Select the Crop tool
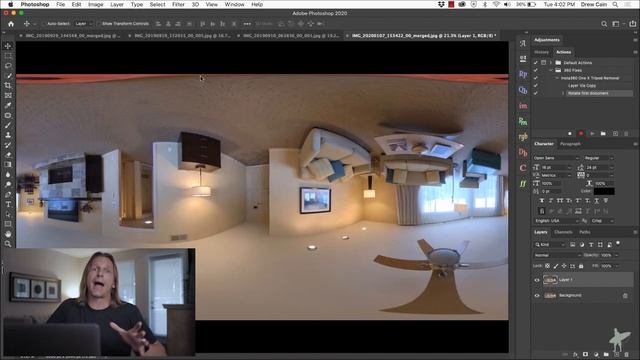640x360 pixels. (x=8, y=85)
